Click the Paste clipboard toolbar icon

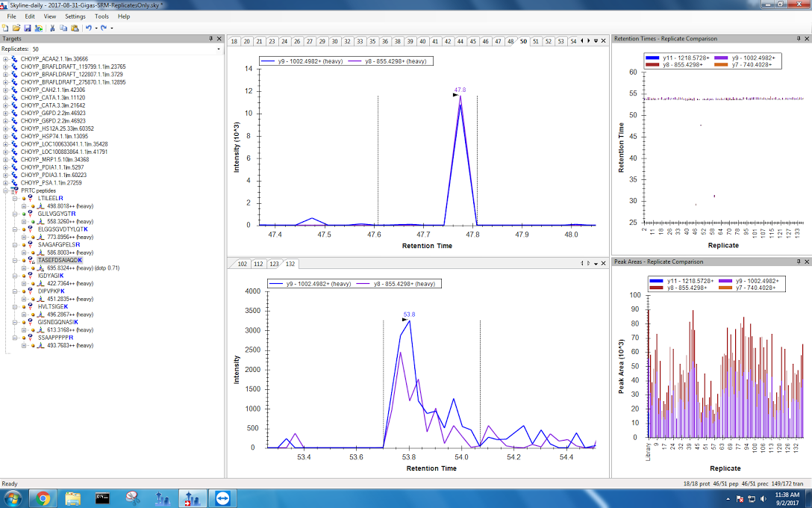point(74,28)
